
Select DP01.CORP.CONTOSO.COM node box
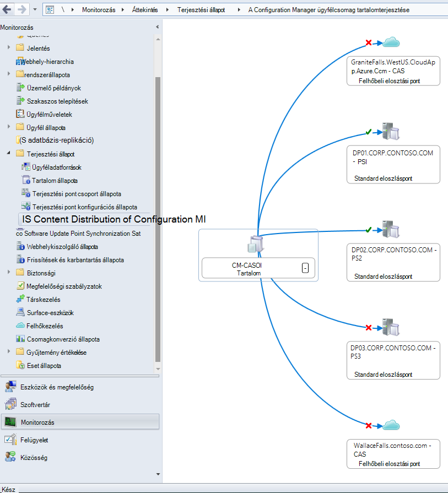click(393, 165)
